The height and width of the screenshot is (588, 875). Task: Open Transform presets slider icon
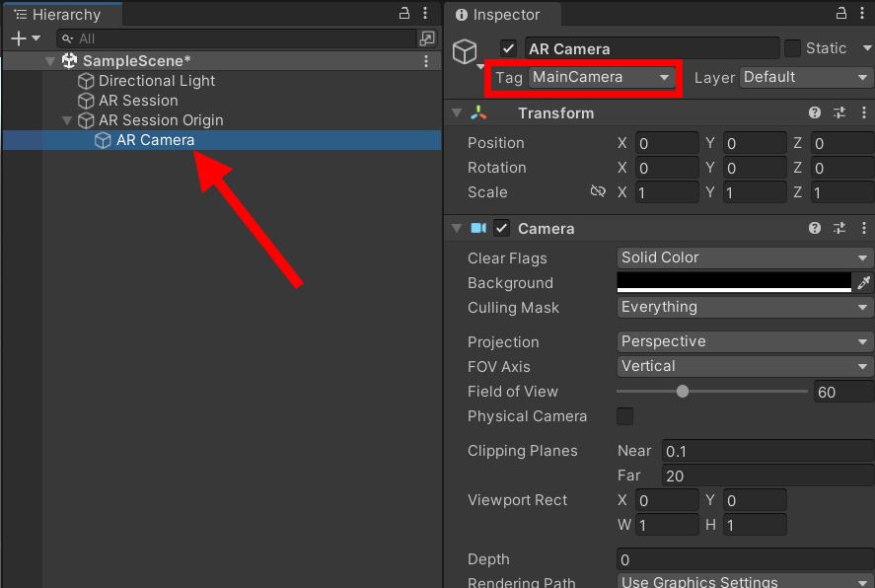coord(839,112)
